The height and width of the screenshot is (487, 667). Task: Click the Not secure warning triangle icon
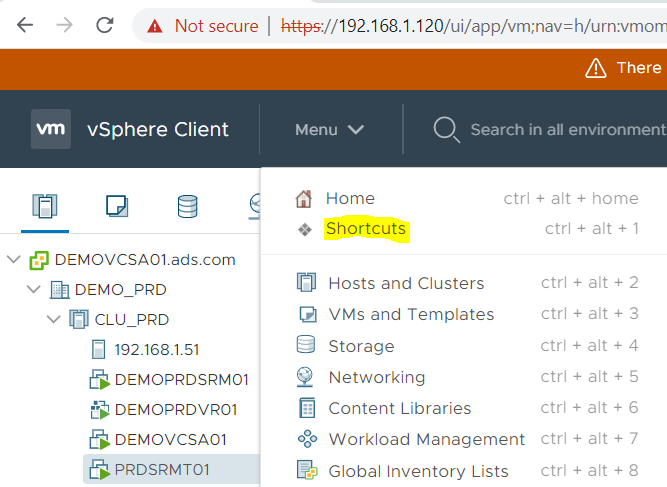155,26
